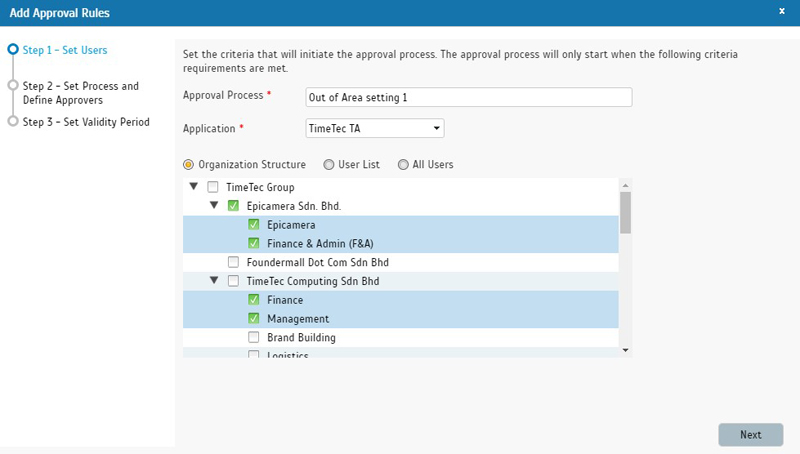The width and height of the screenshot is (800, 454).
Task: Check the Foundermall Dot Com Sdn Bhd checkbox
Action: tap(233, 262)
